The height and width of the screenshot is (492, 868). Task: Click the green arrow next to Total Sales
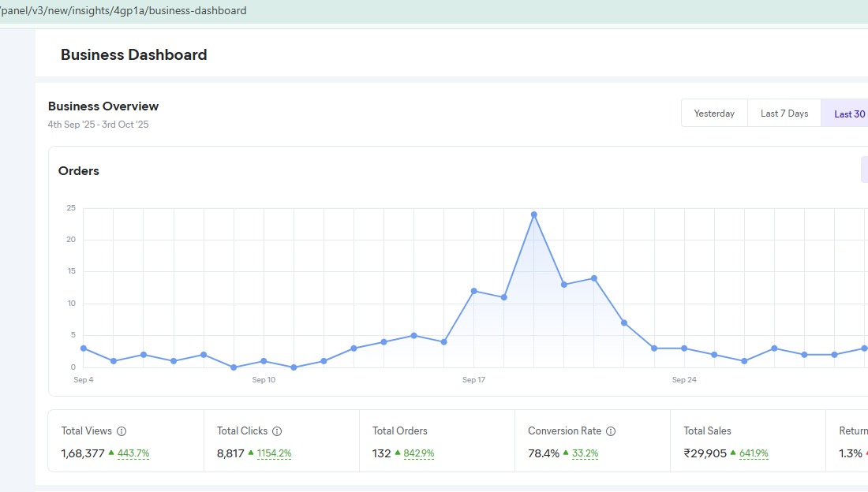pos(733,453)
